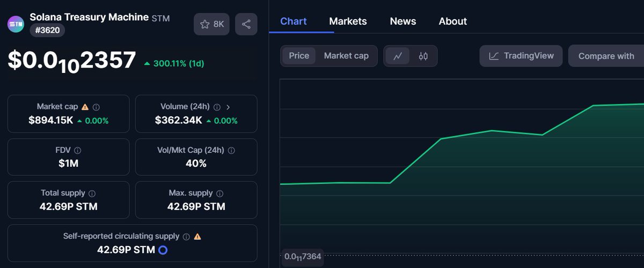Click the $362.34K volume value

click(x=179, y=121)
